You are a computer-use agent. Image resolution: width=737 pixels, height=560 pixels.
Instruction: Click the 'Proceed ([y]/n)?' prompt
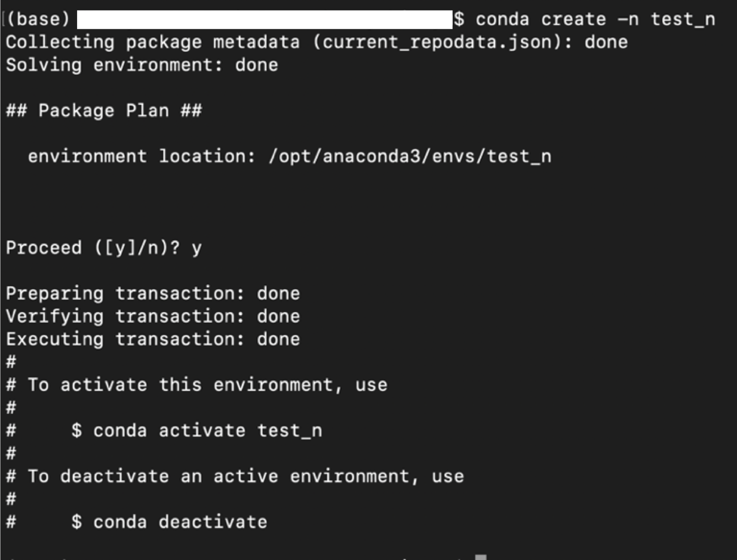[x=93, y=248]
